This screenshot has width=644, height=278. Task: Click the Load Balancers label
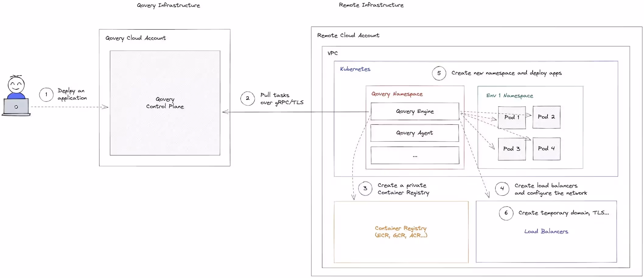pos(546,231)
